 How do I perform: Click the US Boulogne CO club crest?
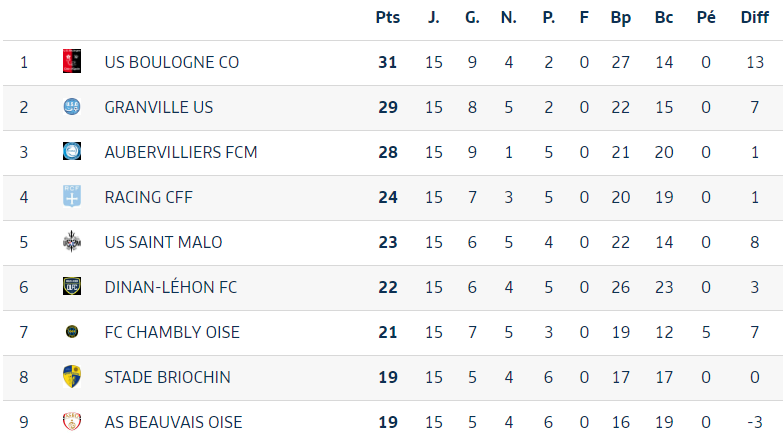pyautogui.click(x=72, y=61)
